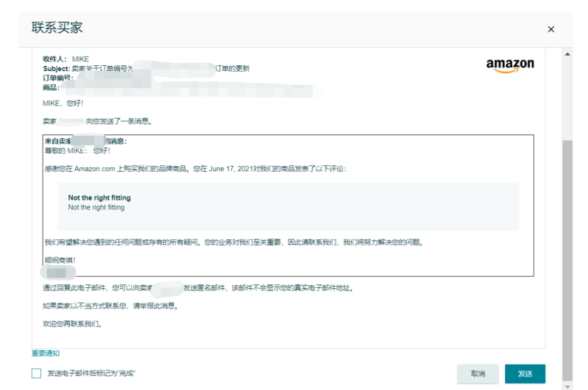Close the 联系买家 dialog
Screen dimensions: 588x390
click(x=552, y=29)
